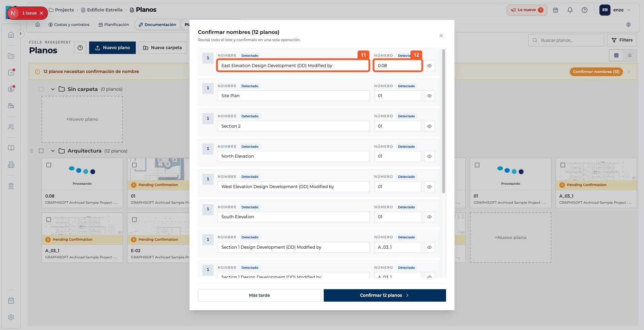This screenshot has height=330, width=644.
Task: Click the Nuevo plano button
Action: pos(112,48)
